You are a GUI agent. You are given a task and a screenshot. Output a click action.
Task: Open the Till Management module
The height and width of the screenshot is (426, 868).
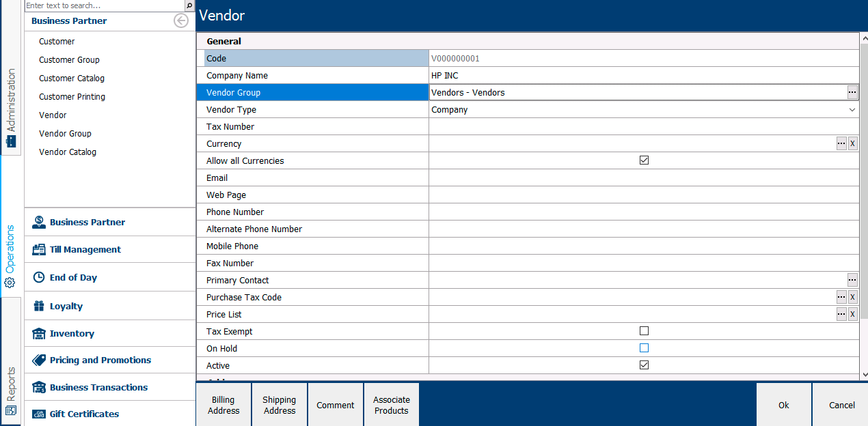(110, 250)
